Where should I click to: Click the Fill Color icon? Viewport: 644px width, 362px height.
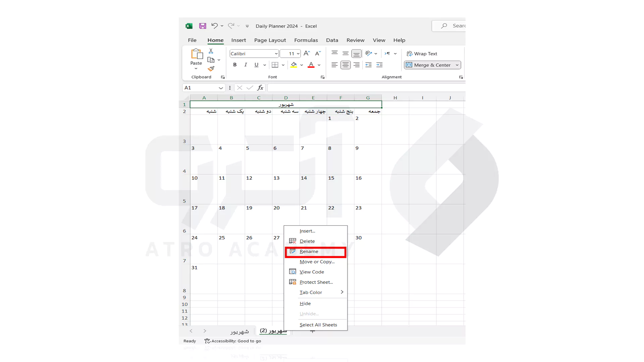294,65
